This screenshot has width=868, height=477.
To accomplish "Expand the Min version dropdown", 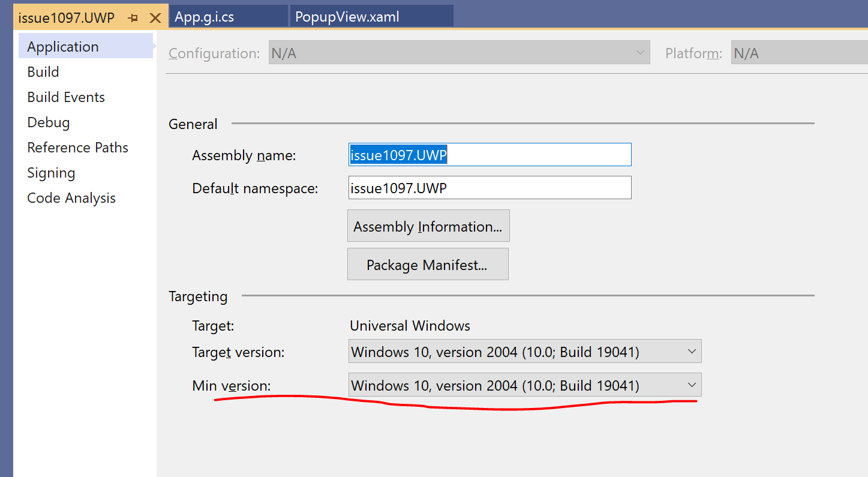I will coord(525,385).
